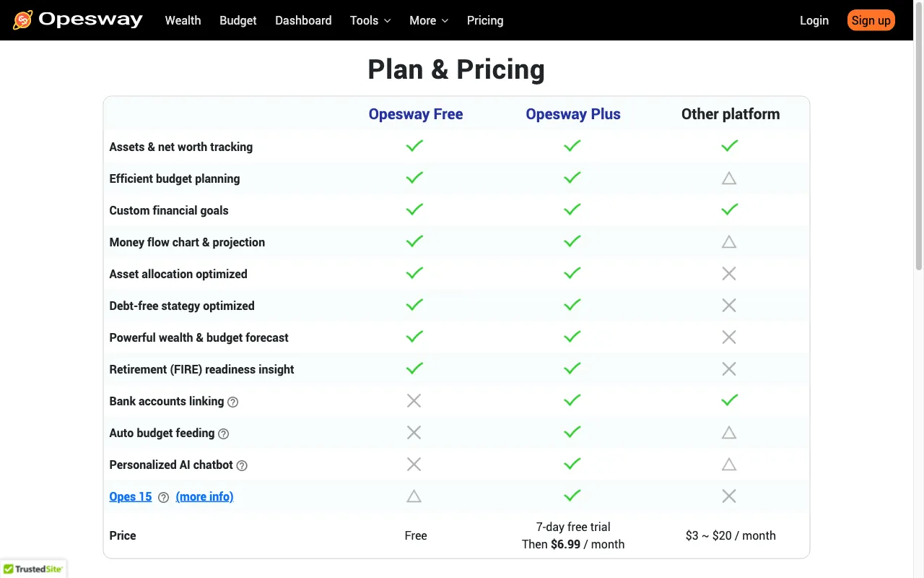Open the Pricing nav item
The height and width of the screenshot is (578, 924).
click(485, 20)
